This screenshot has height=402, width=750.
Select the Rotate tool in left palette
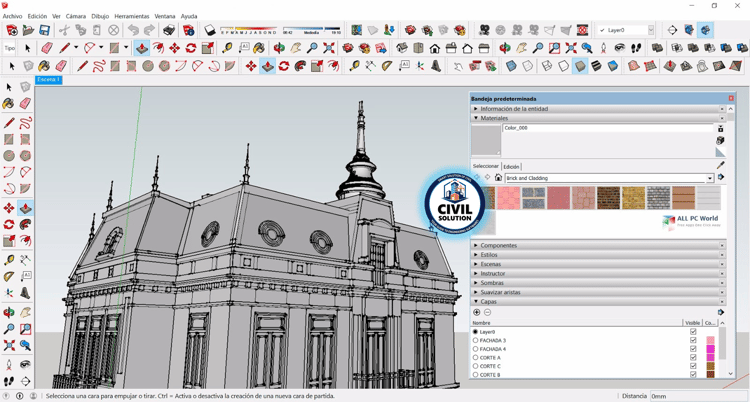[9, 224]
